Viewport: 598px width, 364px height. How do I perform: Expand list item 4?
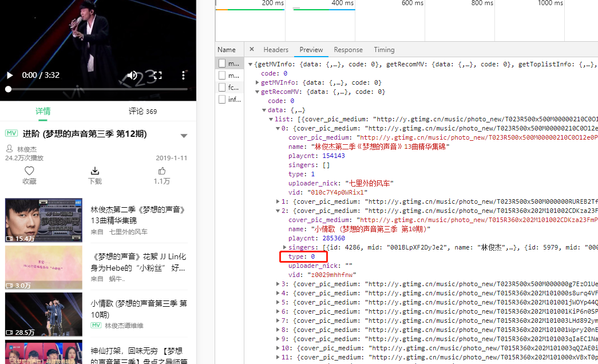tap(278, 293)
